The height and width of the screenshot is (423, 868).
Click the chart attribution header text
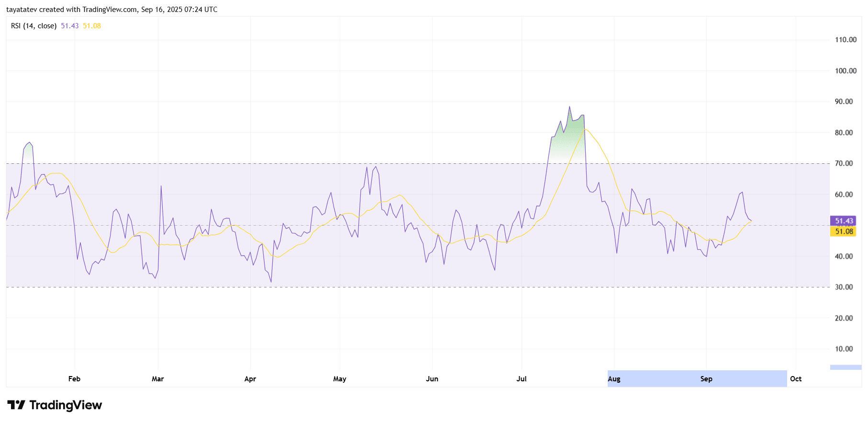click(x=112, y=10)
